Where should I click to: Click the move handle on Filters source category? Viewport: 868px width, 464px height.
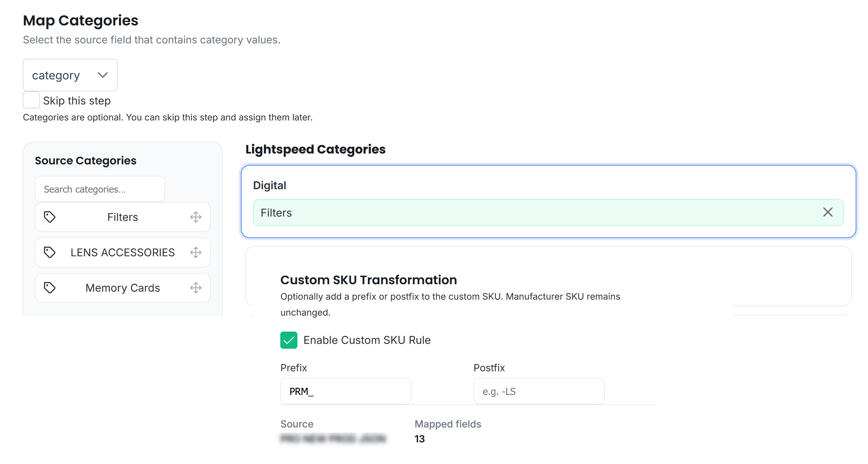(196, 217)
